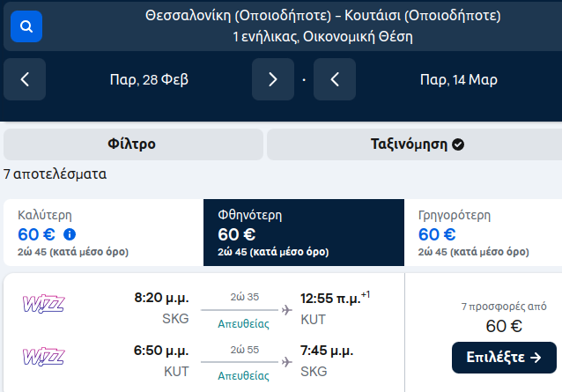Click the info icon beside Καλύτερη price
Image resolution: width=562 pixels, height=392 pixels.
point(70,234)
